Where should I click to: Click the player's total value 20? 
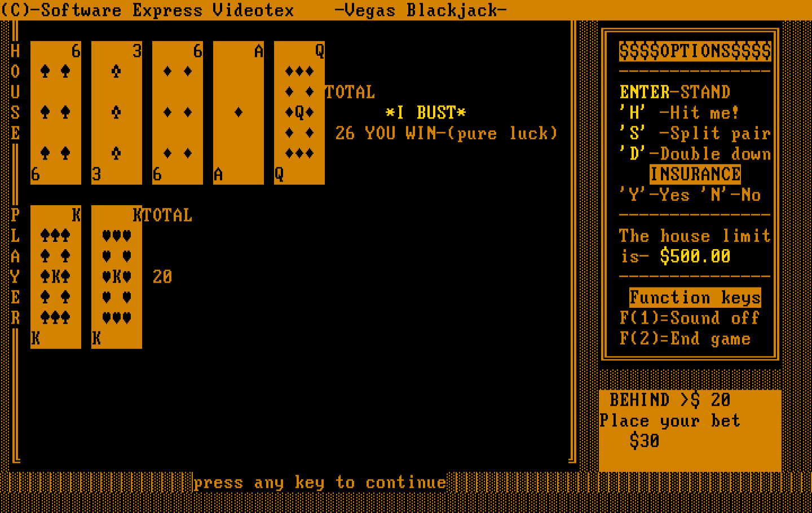coord(162,277)
